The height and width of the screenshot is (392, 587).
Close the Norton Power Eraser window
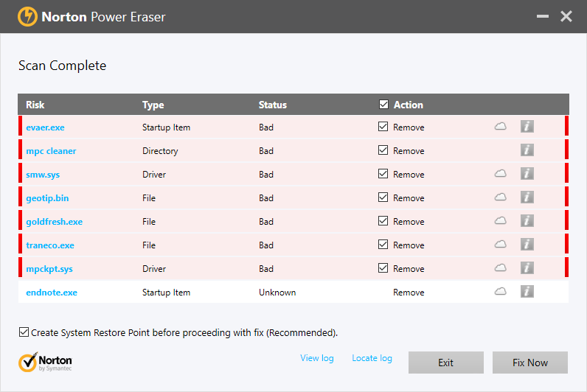pyautogui.click(x=566, y=16)
